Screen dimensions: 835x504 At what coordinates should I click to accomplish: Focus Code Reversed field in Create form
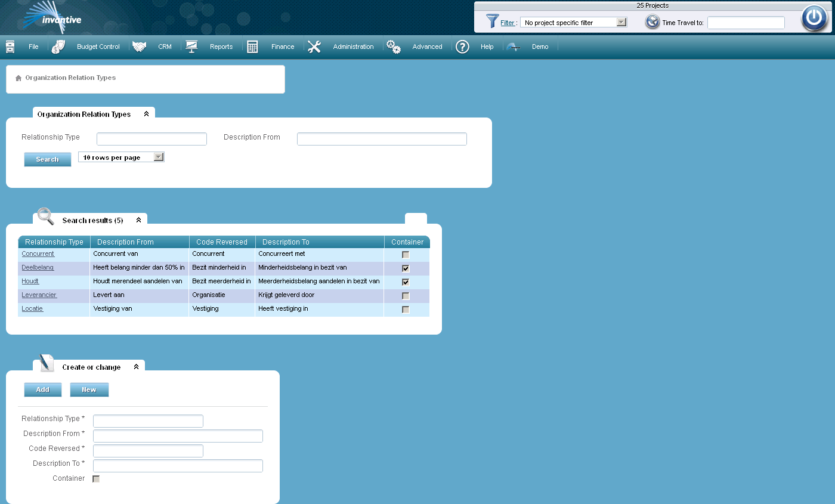click(x=148, y=451)
